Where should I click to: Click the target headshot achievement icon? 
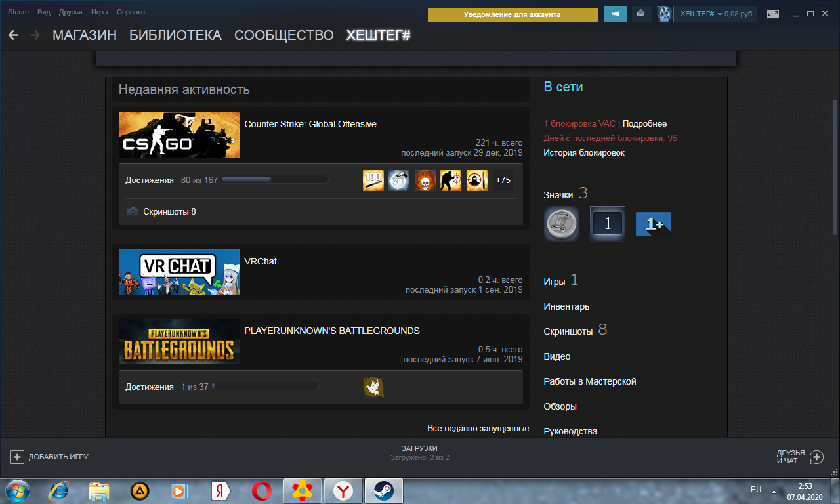pyautogui.click(x=477, y=180)
